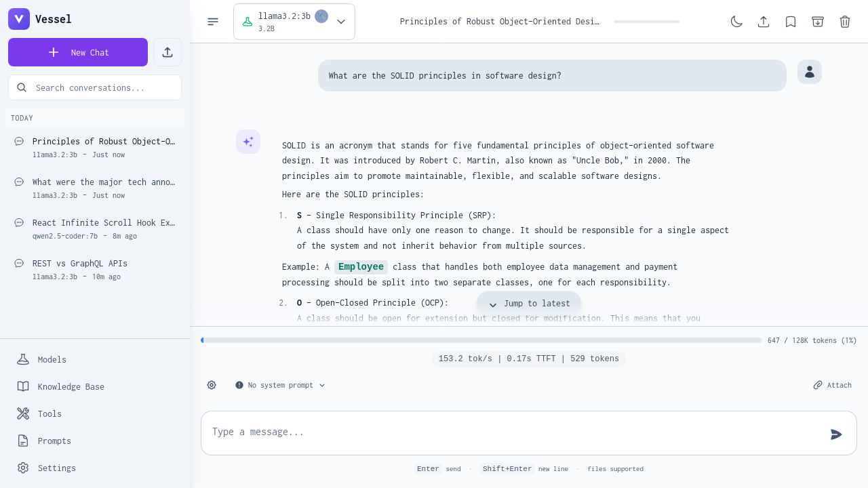
Task: Start a New Chat
Action: [78, 52]
